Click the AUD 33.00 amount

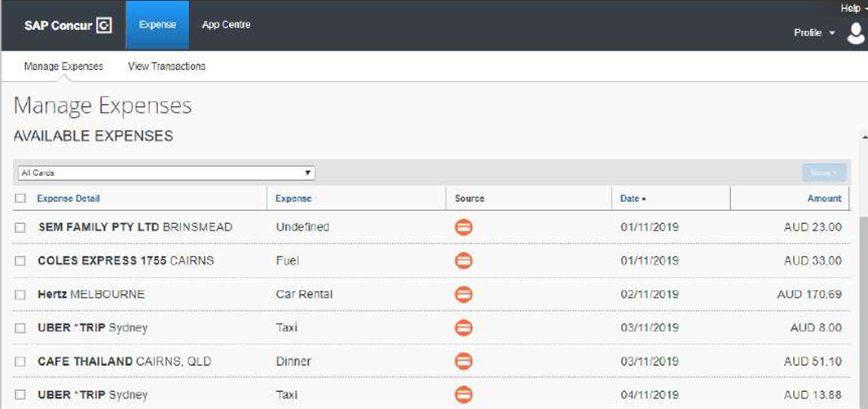pos(813,261)
